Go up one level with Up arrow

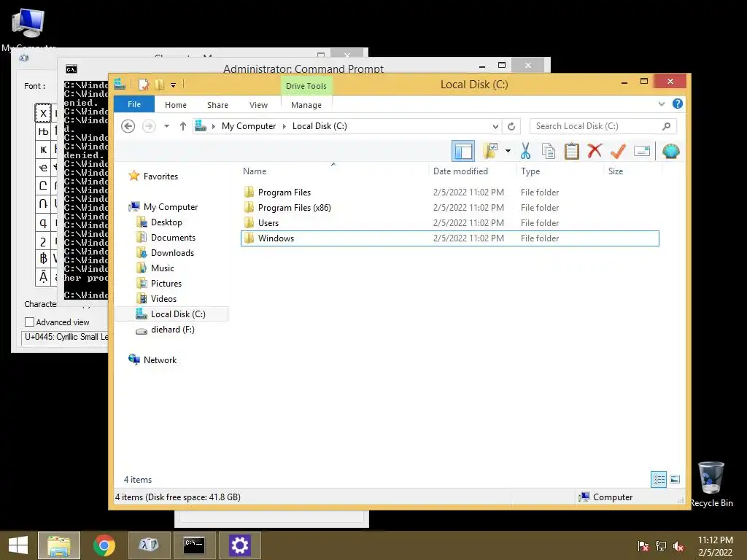coord(183,126)
